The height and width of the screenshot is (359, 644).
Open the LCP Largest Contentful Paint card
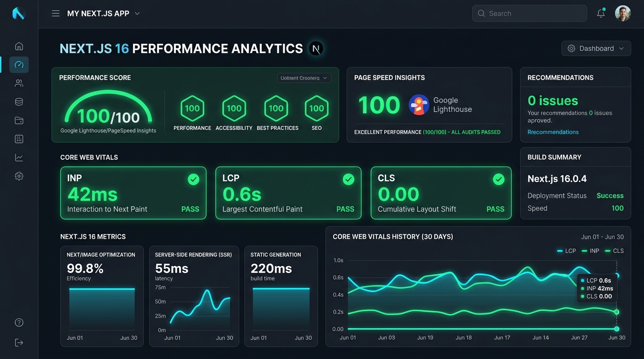(288, 193)
